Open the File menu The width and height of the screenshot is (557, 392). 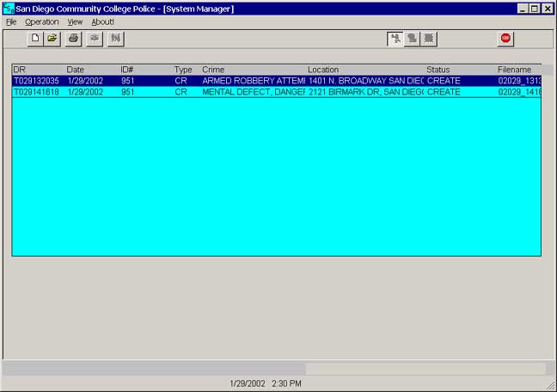tap(11, 22)
